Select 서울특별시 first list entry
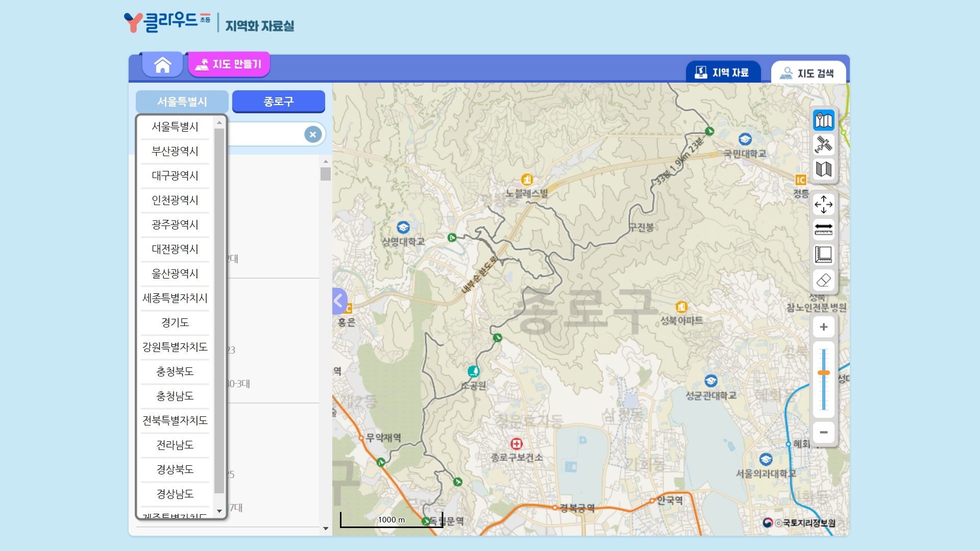The image size is (980, 551). coord(175,127)
